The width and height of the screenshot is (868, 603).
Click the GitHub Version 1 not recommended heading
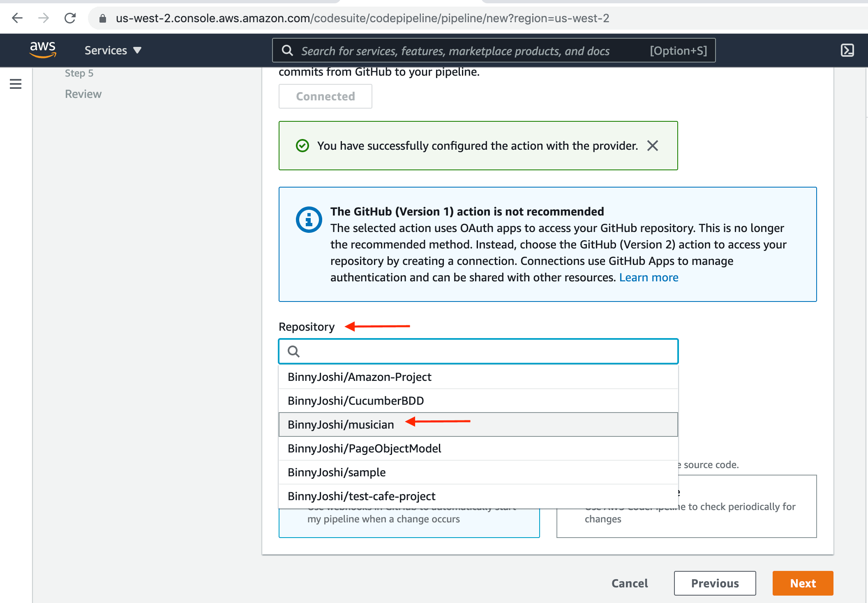467,211
